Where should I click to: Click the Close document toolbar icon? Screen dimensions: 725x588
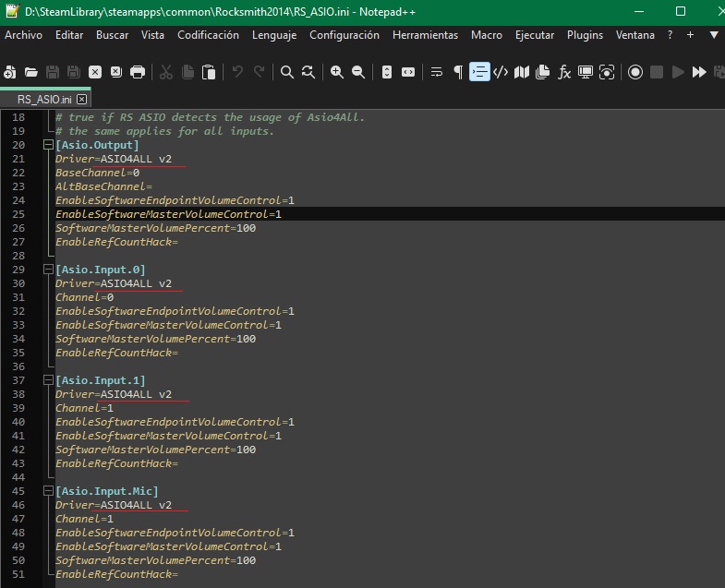(95, 72)
